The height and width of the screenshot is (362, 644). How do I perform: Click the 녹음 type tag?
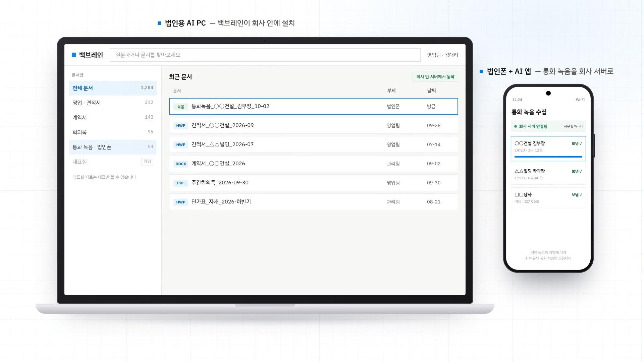180,107
